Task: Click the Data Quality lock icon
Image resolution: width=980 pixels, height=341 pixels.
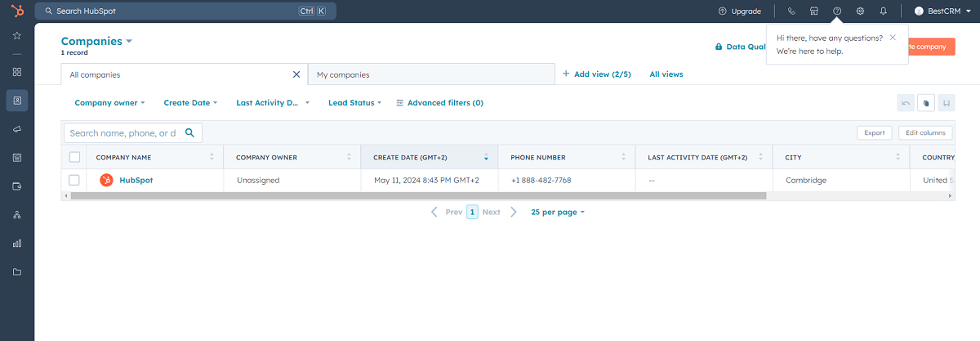Action: click(719, 47)
